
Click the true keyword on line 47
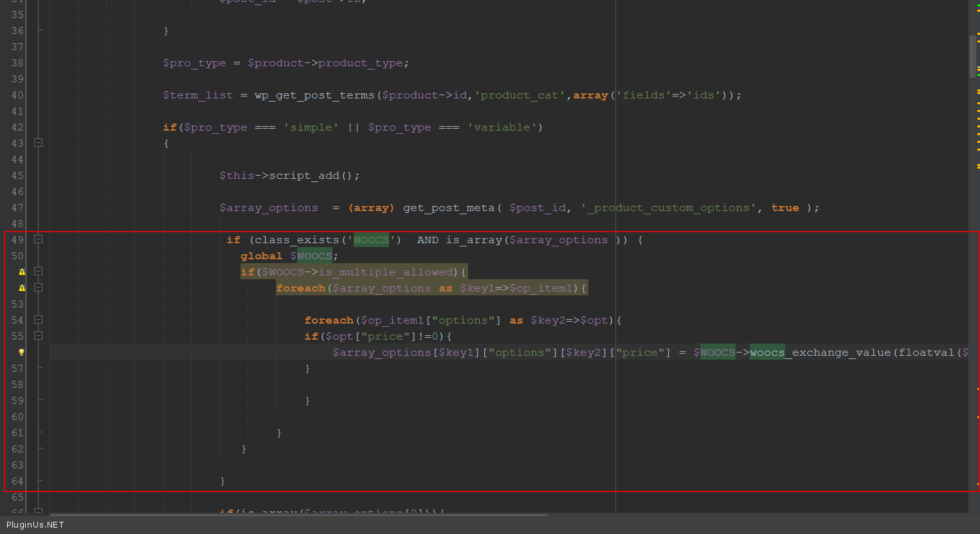(x=785, y=208)
